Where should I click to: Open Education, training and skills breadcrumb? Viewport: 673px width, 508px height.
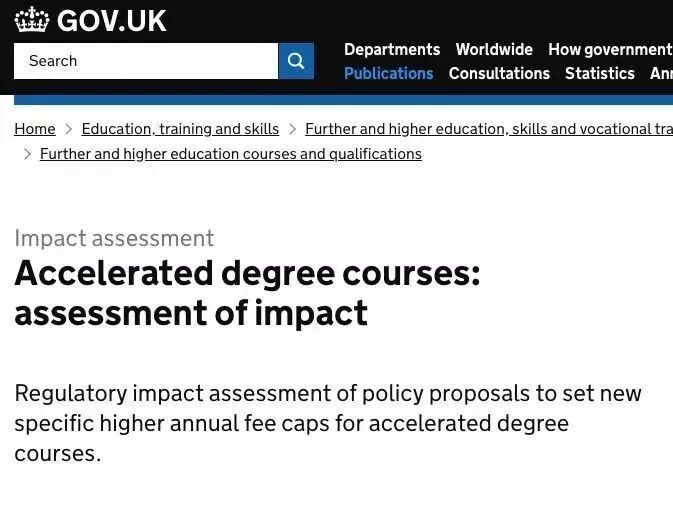(x=180, y=129)
